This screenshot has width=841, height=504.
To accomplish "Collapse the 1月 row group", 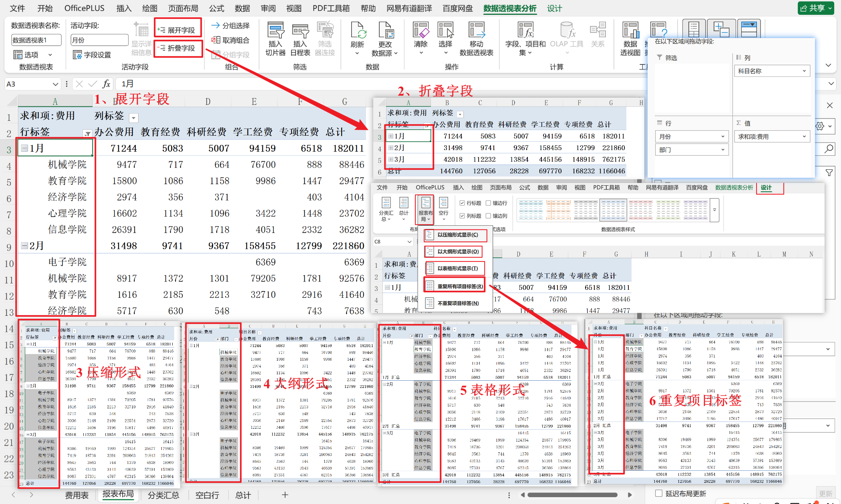I will pyautogui.click(x=25, y=149).
